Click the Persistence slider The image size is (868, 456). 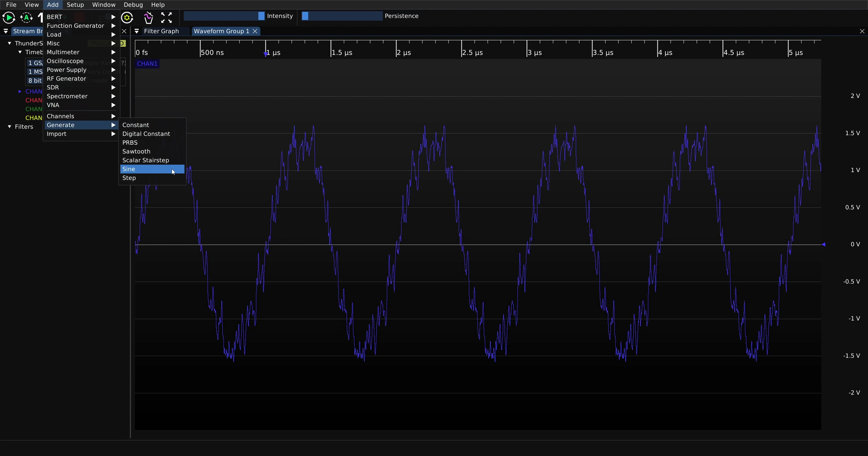(x=342, y=16)
